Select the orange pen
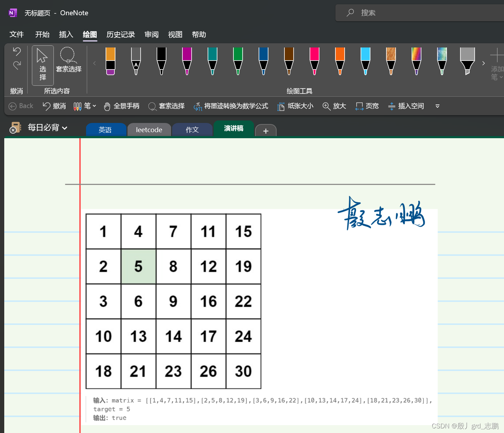The image size is (504, 433). tap(340, 61)
